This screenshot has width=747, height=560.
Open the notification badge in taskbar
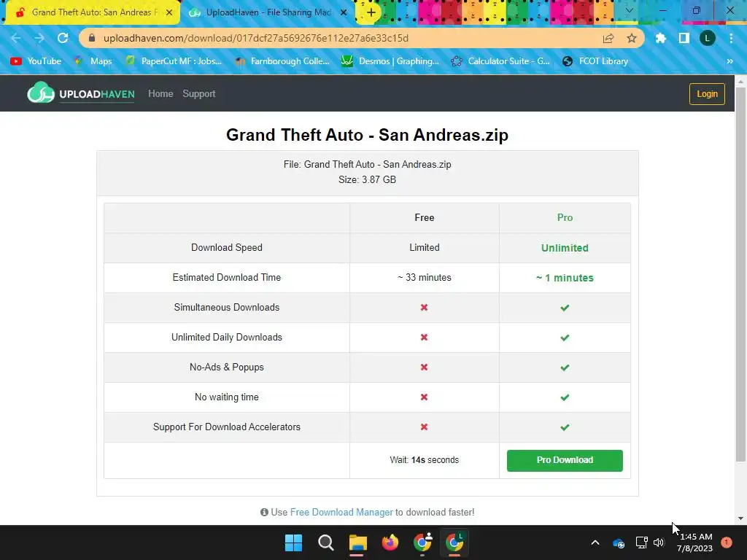(727, 542)
